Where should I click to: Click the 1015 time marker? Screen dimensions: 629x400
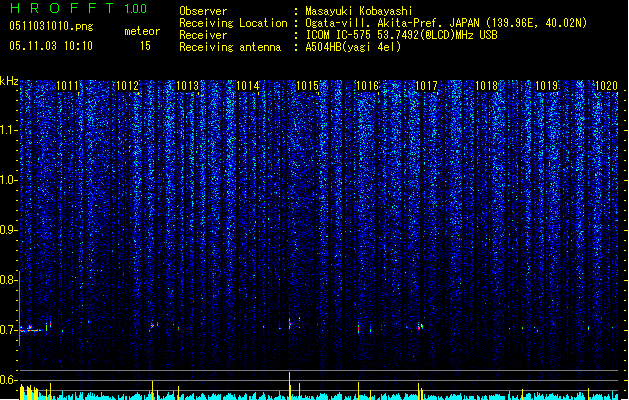(x=307, y=86)
